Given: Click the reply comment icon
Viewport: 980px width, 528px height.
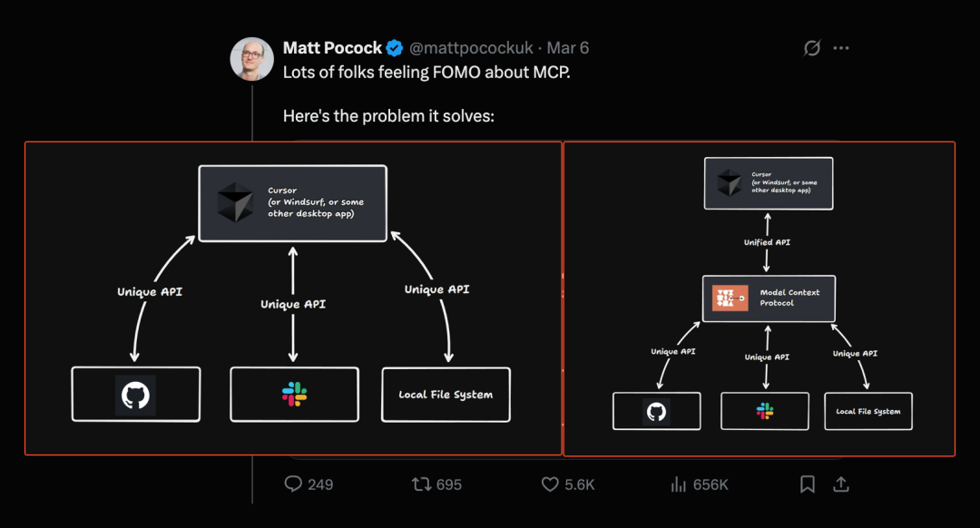Looking at the screenshot, I should pyautogui.click(x=293, y=484).
